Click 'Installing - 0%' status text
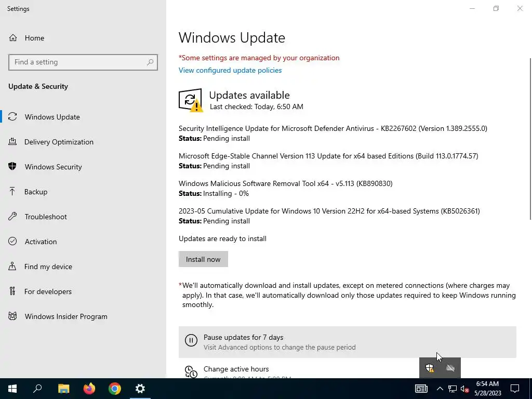This screenshot has height=399, width=532. tap(226, 193)
